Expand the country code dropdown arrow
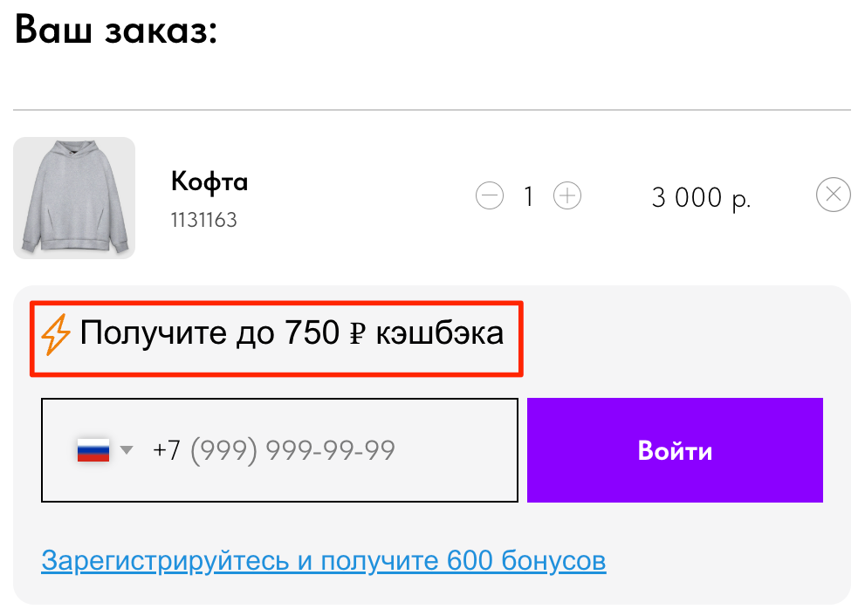 click(x=127, y=450)
